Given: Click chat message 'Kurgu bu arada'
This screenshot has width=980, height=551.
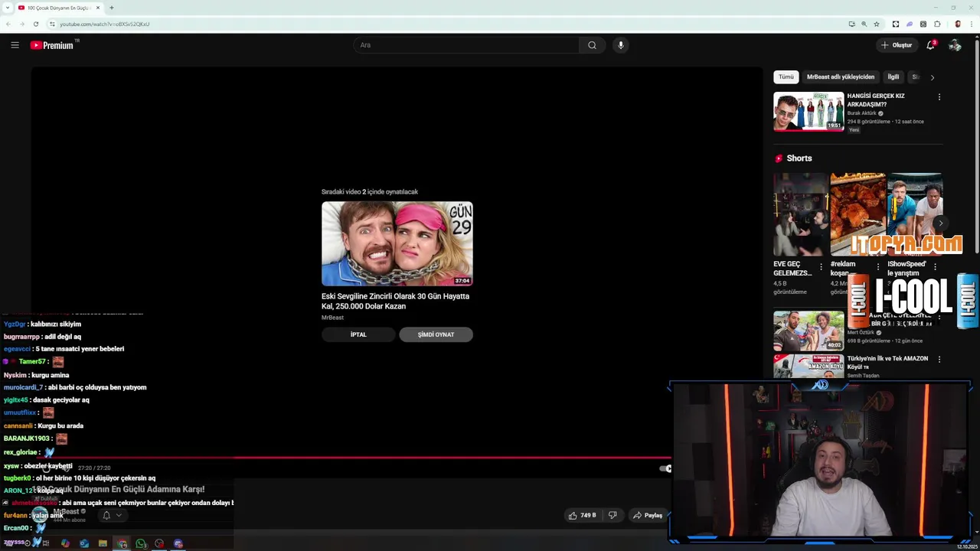Looking at the screenshot, I should coord(60,425).
